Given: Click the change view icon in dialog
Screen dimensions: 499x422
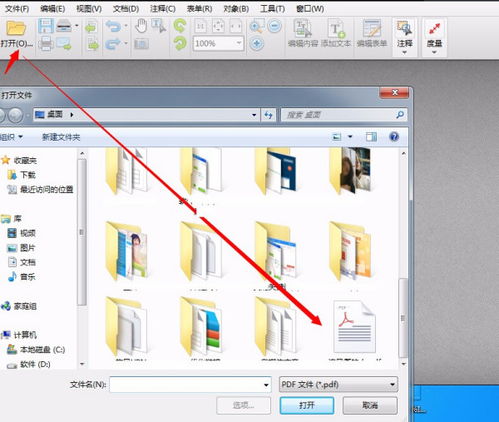Looking at the screenshot, I should [x=337, y=137].
